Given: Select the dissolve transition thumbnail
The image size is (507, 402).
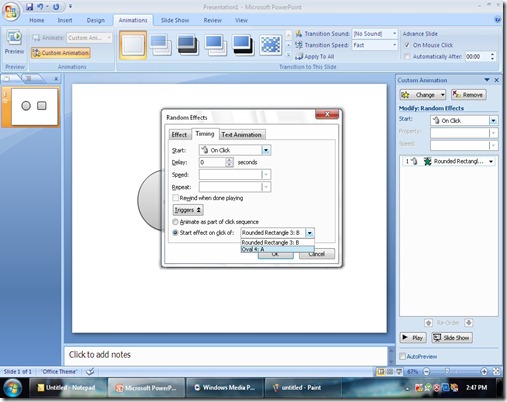Looking at the screenshot, I should pyautogui.click(x=270, y=45).
